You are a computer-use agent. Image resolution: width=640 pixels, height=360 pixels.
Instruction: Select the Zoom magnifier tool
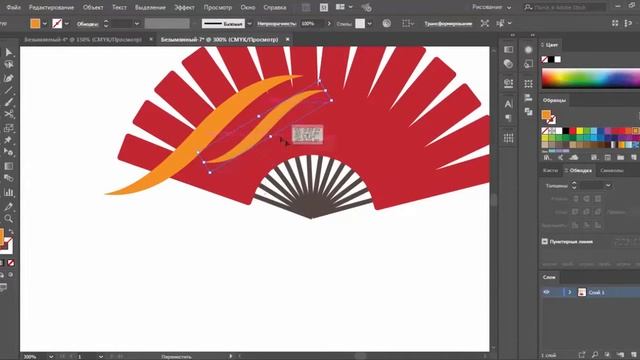(8, 218)
